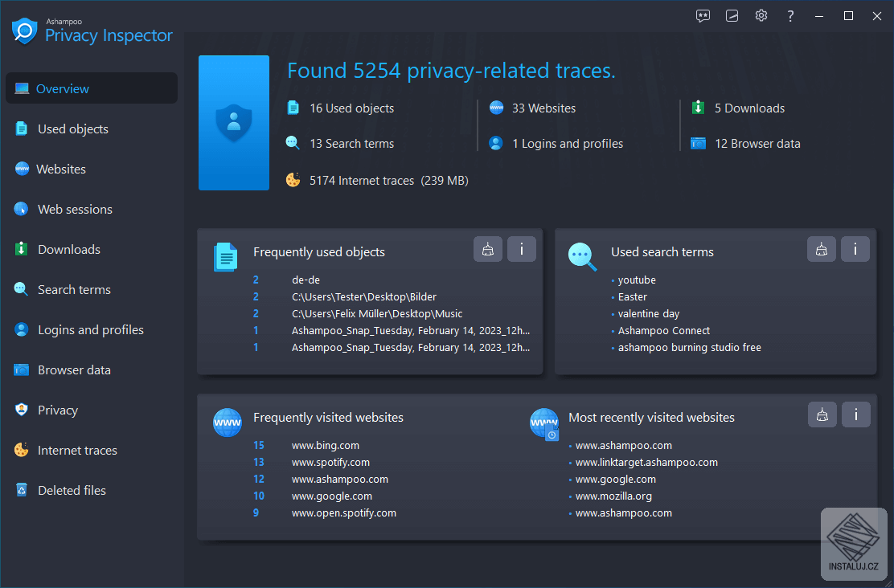Screen dimensions: 894x588
Task: Open help question mark icon
Action: coord(790,16)
